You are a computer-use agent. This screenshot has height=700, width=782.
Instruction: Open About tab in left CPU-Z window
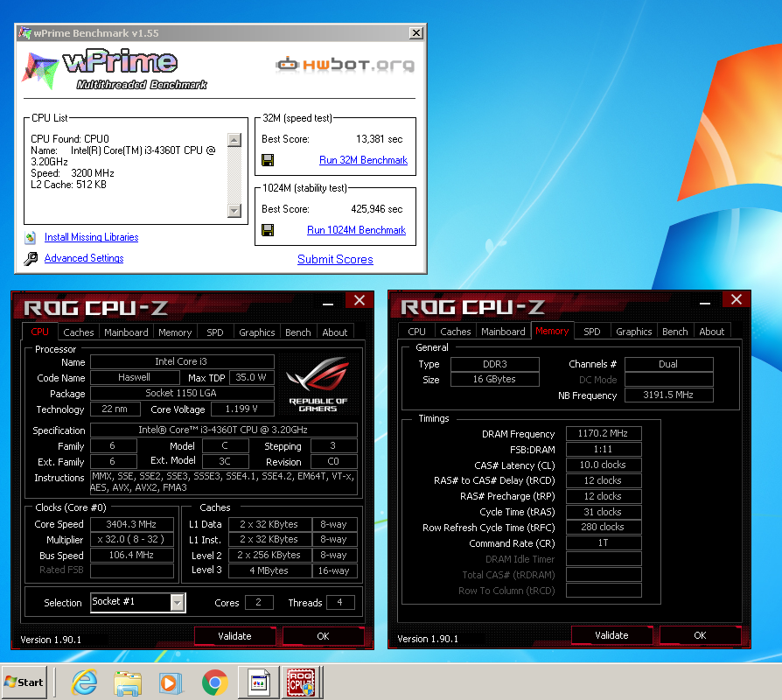(x=335, y=332)
